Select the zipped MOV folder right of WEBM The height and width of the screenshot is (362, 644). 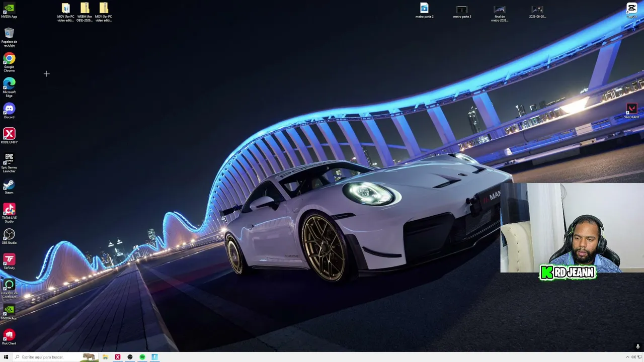pos(104,13)
